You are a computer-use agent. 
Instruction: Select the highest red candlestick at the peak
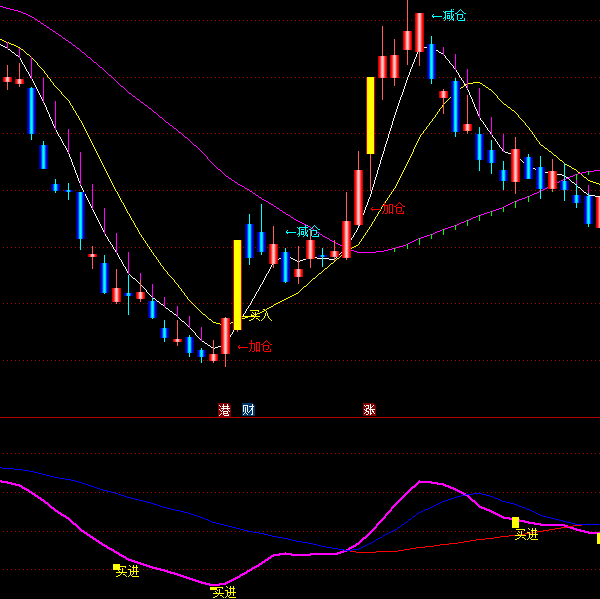419,32
